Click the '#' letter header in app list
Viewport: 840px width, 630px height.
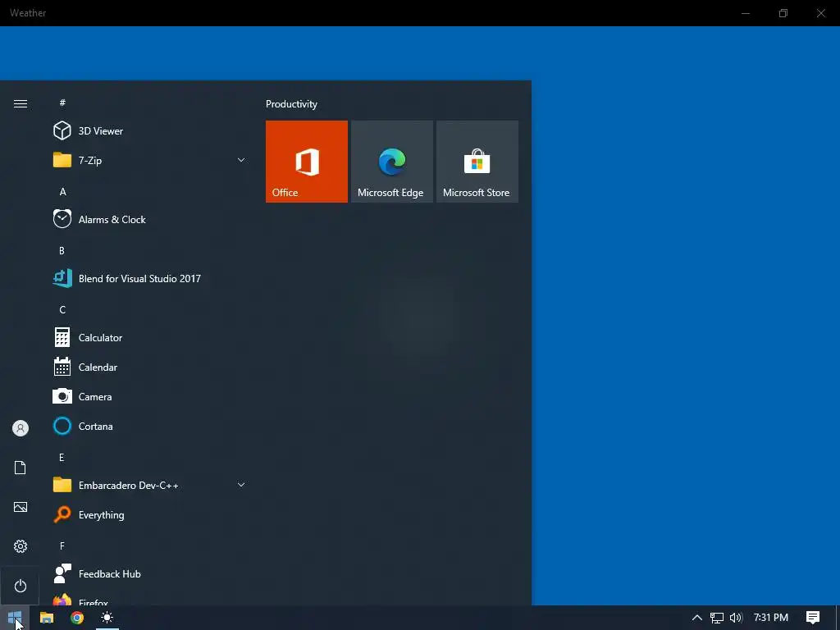(62, 103)
